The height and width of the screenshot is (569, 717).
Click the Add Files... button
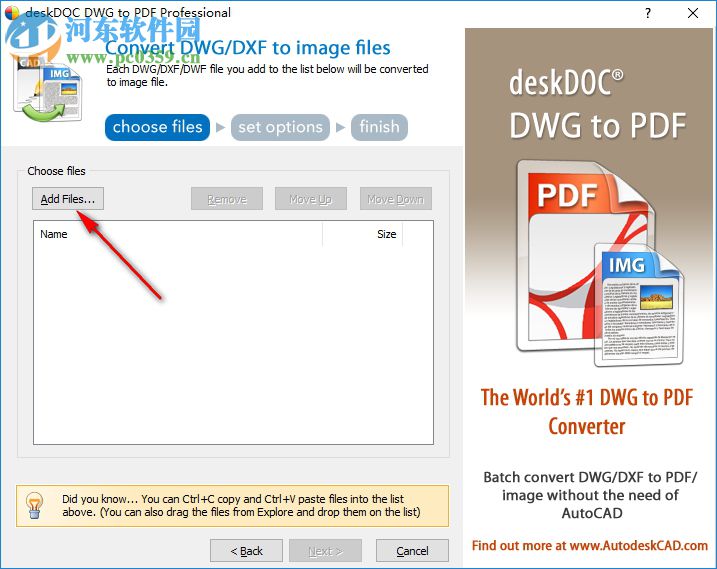68,199
